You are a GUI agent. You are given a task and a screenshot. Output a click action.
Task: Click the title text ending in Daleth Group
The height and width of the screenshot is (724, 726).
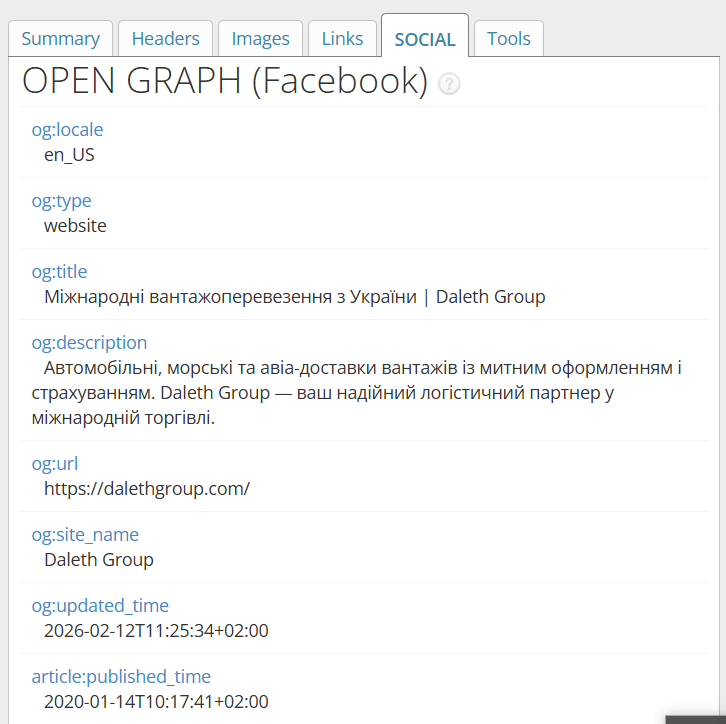[x=294, y=297]
